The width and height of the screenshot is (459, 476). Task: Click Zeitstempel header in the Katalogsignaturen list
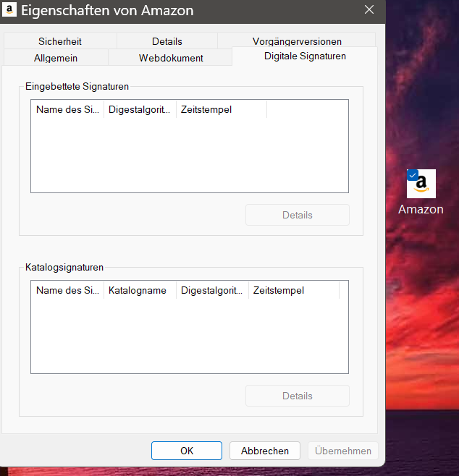[x=294, y=291]
